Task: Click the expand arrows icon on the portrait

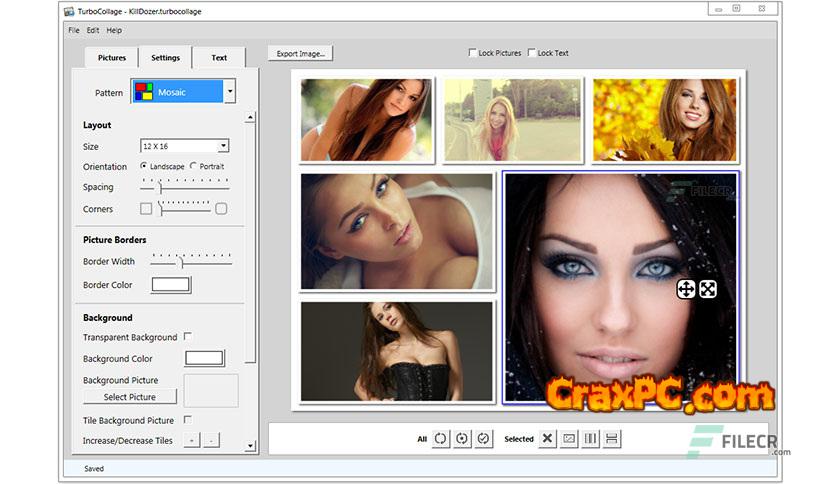Action: (x=707, y=289)
